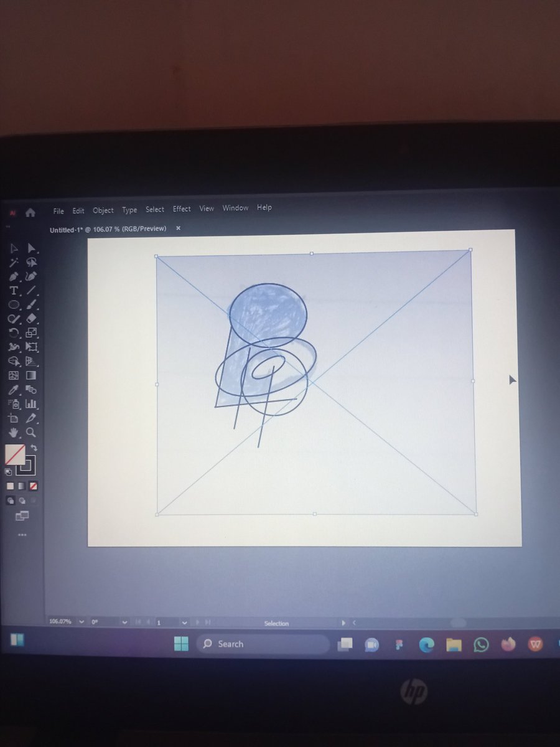Click the artboard number field
Screen dimensions: 560x747
pos(167,622)
